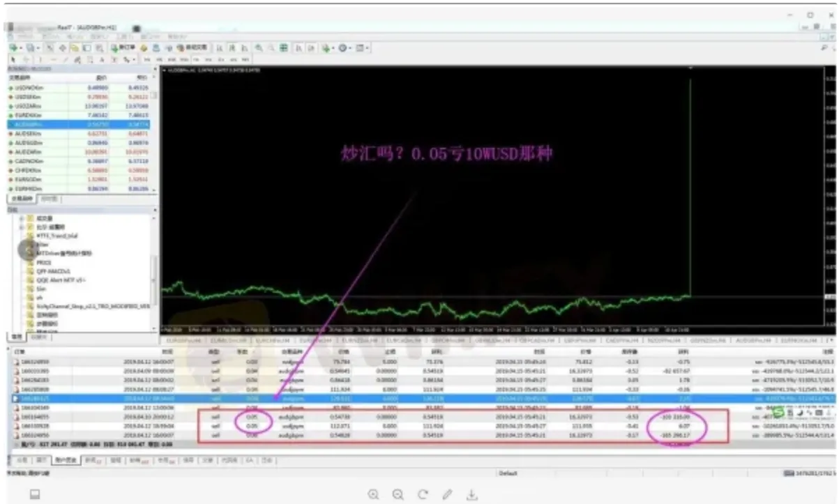Open the 即时图 tab under Market Watch
This screenshot has width=839, height=504.
coord(47,199)
